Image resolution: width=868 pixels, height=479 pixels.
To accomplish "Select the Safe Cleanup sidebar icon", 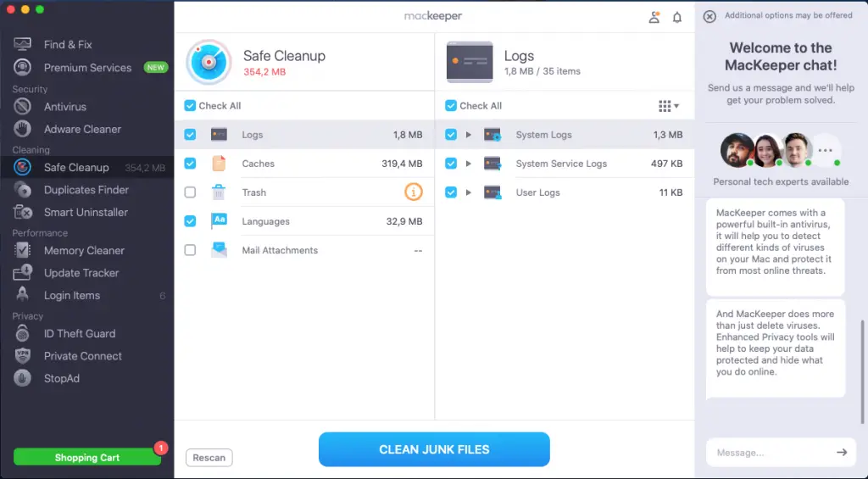I will pyautogui.click(x=22, y=167).
